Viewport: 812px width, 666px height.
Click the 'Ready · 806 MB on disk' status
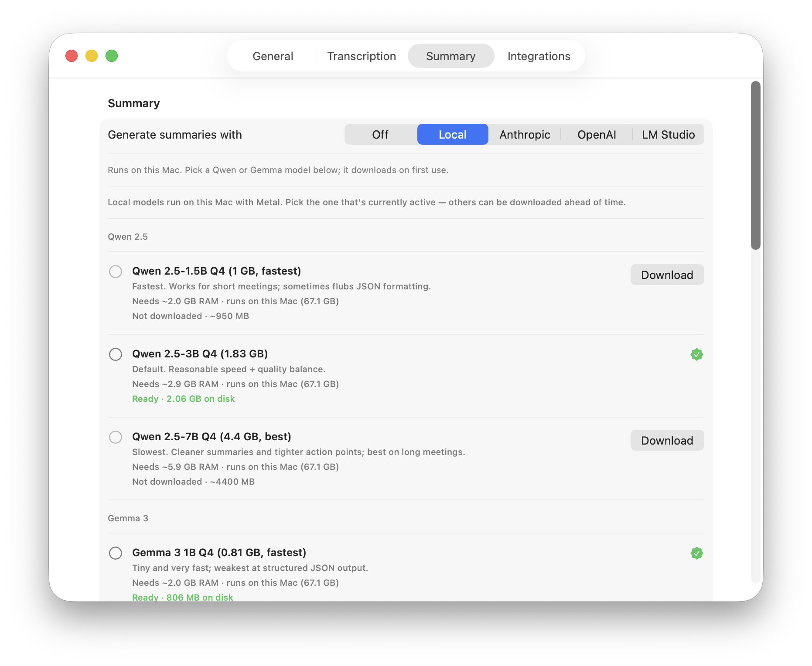[x=183, y=597]
